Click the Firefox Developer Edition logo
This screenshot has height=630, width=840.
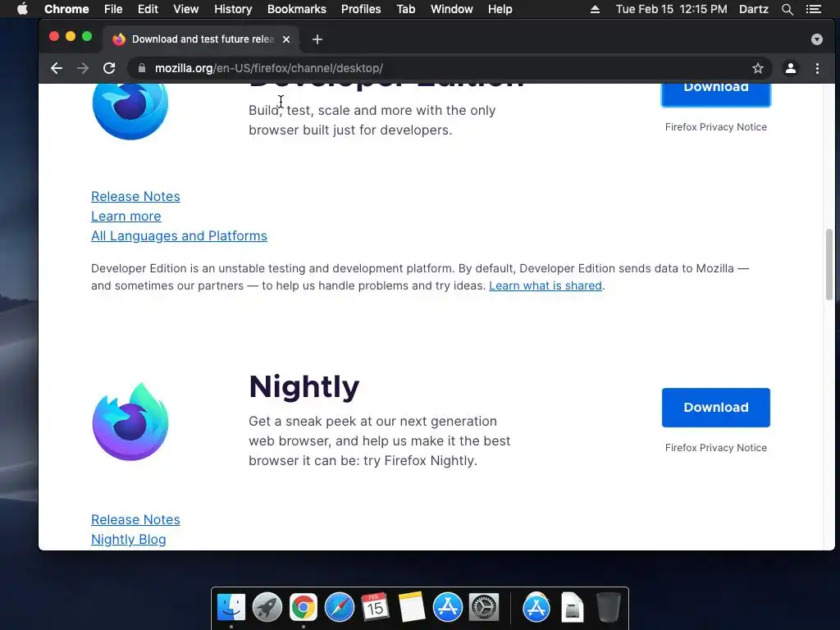point(130,112)
